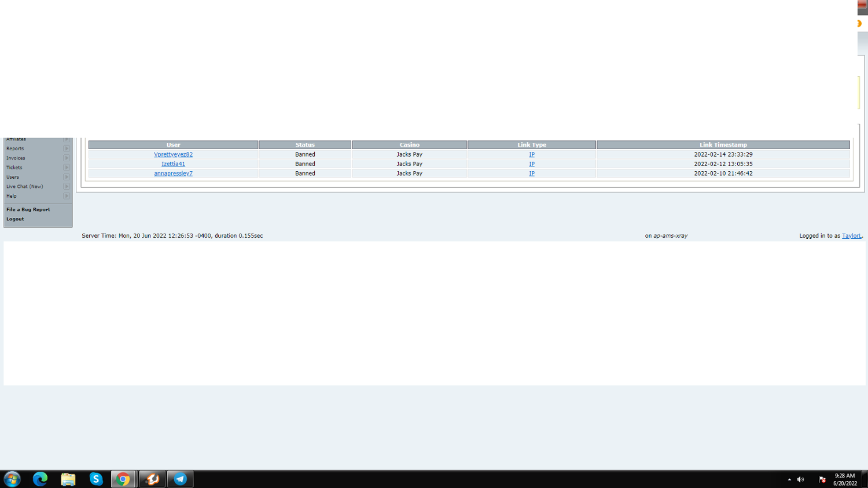Image resolution: width=868 pixels, height=488 pixels.
Task: Launch Microsoft Edge from the taskbar
Action: coord(40,479)
